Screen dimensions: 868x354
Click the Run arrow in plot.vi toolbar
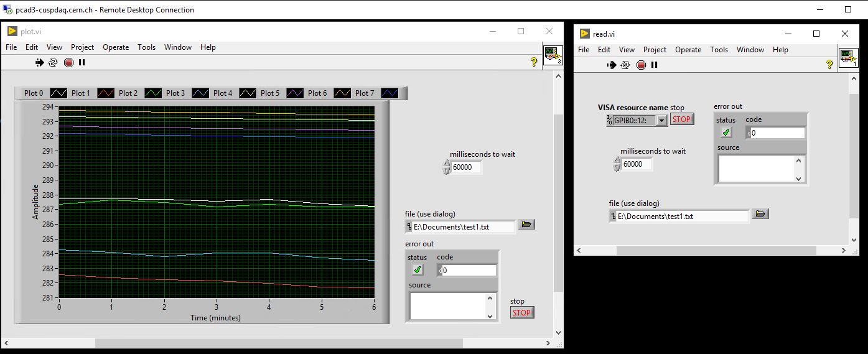coord(39,62)
